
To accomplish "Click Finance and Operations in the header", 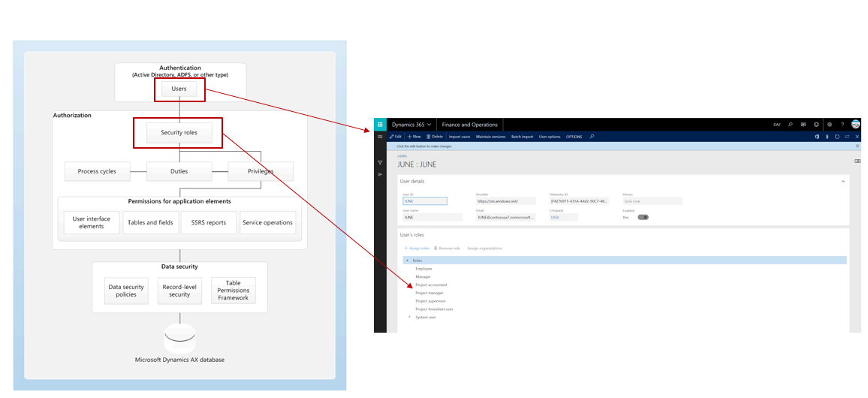I will coord(469,125).
